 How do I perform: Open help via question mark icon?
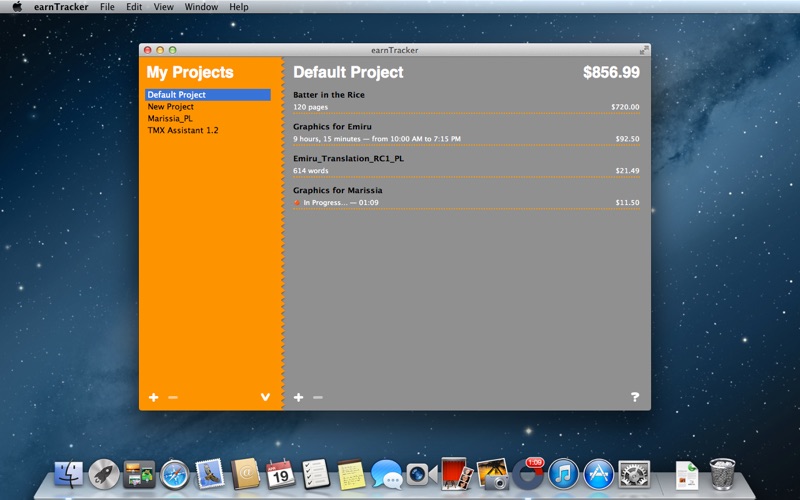click(635, 396)
